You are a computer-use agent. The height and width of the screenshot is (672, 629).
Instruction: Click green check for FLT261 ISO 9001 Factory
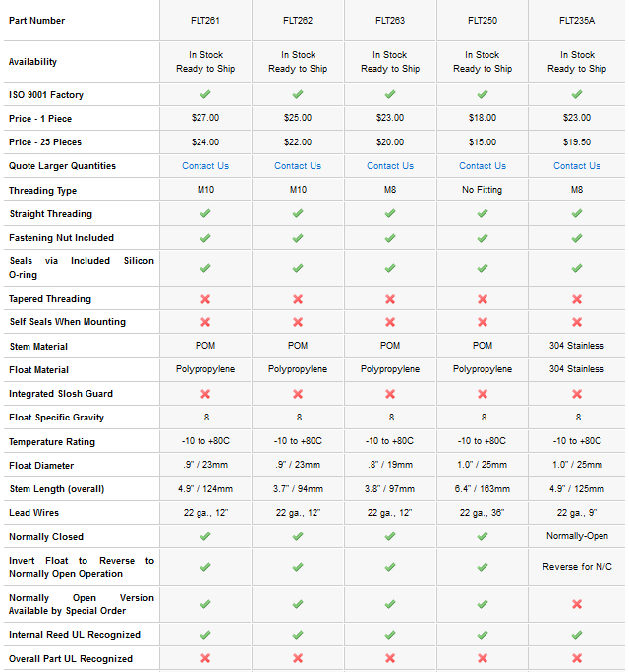pyautogui.click(x=205, y=94)
